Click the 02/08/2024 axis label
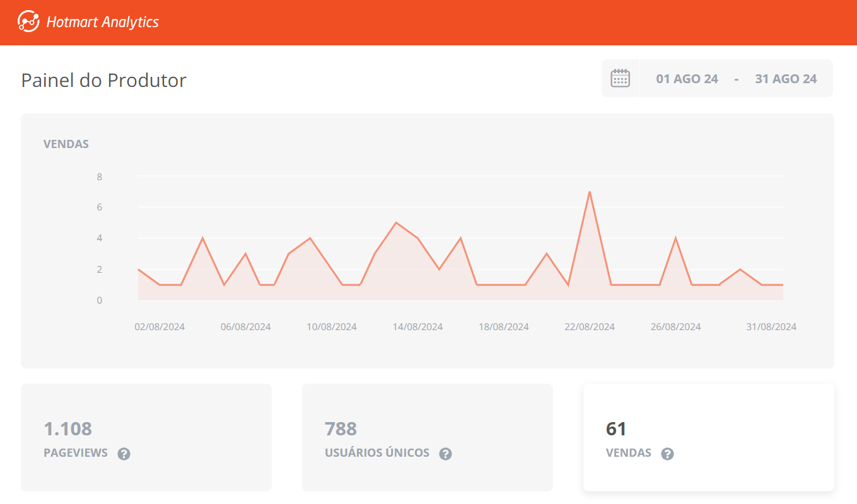 pos(160,326)
